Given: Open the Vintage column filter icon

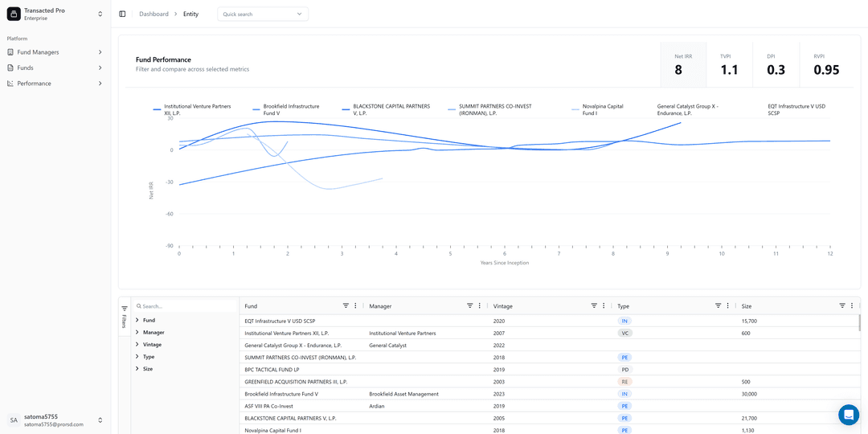Looking at the screenshot, I should click(594, 305).
